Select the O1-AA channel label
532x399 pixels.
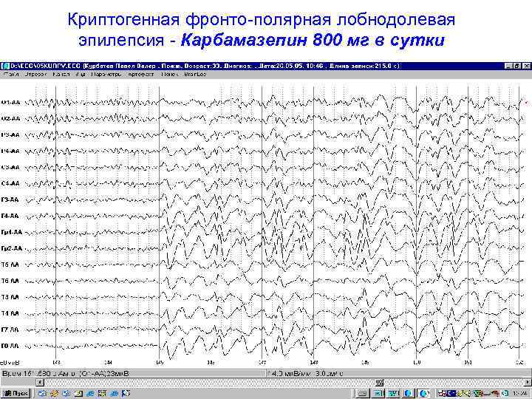pyautogui.click(x=10, y=103)
